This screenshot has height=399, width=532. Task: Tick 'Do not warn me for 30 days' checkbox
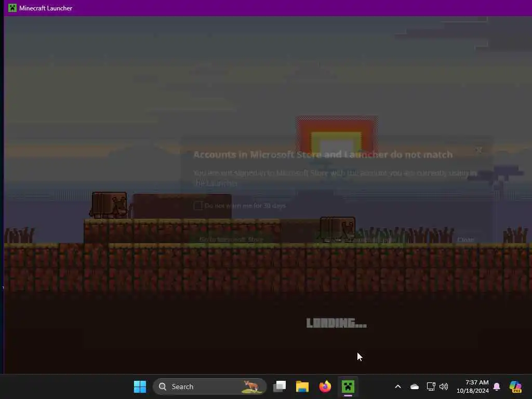point(198,206)
